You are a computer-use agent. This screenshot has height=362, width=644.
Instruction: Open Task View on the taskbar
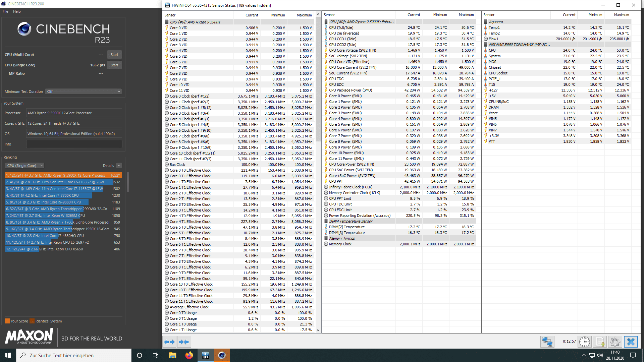pyautogui.click(x=156, y=355)
